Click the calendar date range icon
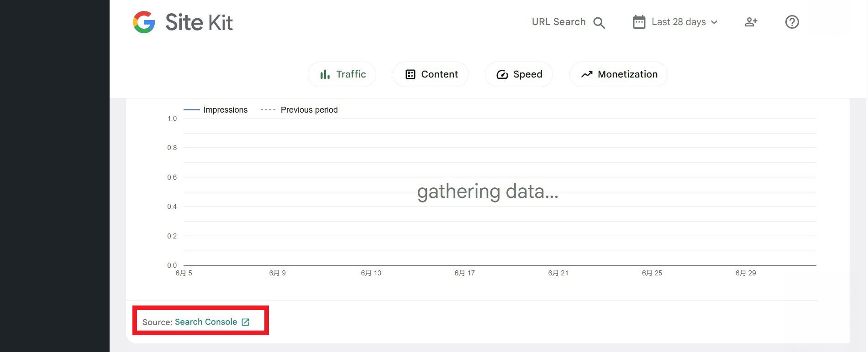The image size is (868, 352). tap(639, 22)
